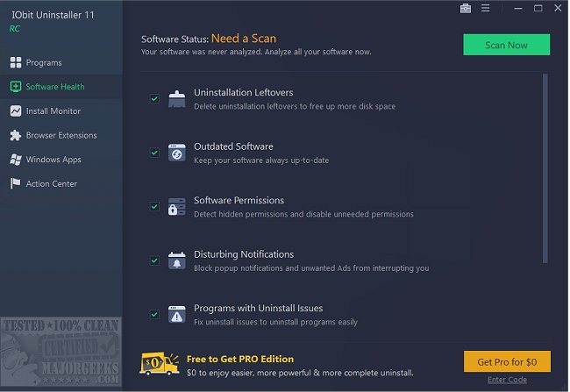Click 'Block popup notifications' description text
Screen dimensions: 570x392
(312, 268)
